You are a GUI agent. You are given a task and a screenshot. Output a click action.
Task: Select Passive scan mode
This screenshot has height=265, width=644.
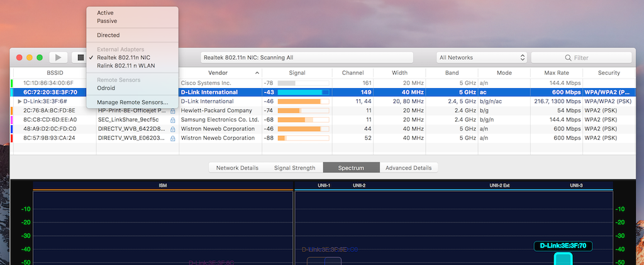pyautogui.click(x=107, y=21)
